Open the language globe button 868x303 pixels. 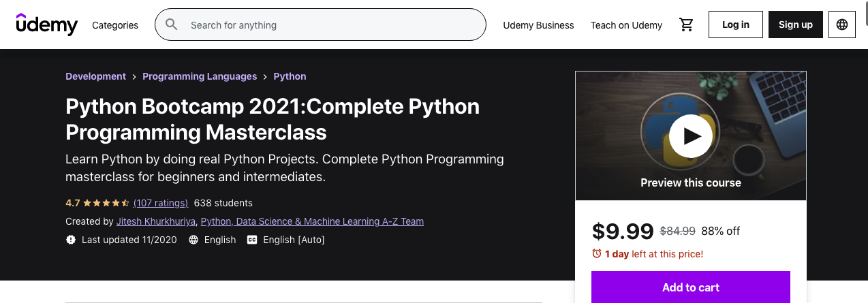point(842,25)
